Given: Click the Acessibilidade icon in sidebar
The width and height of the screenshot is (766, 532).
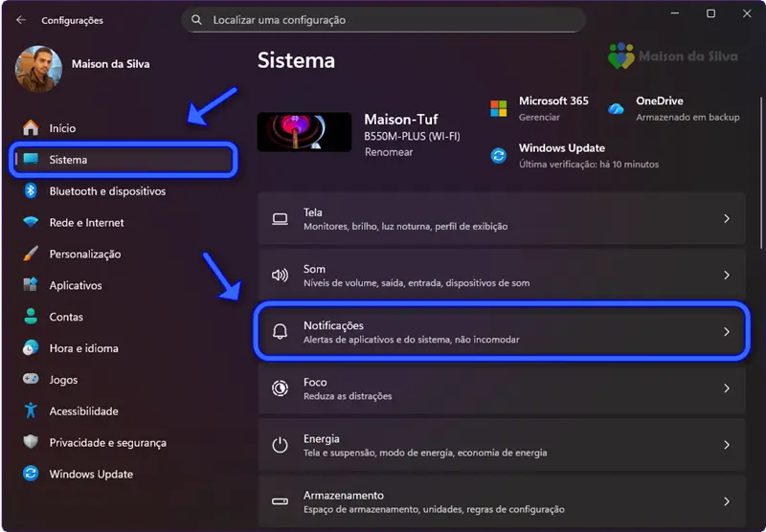Looking at the screenshot, I should pyautogui.click(x=31, y=411).
